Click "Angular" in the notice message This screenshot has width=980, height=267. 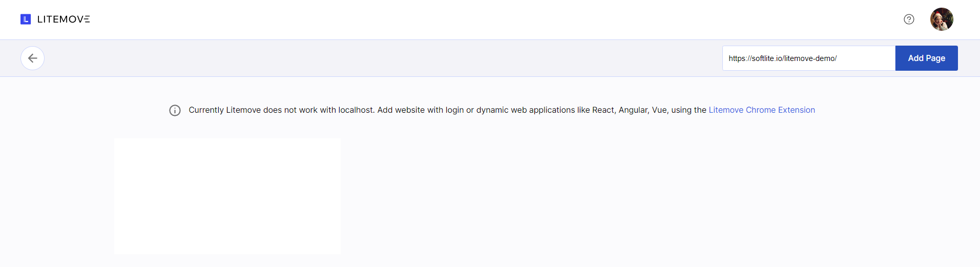click(632, 110)
